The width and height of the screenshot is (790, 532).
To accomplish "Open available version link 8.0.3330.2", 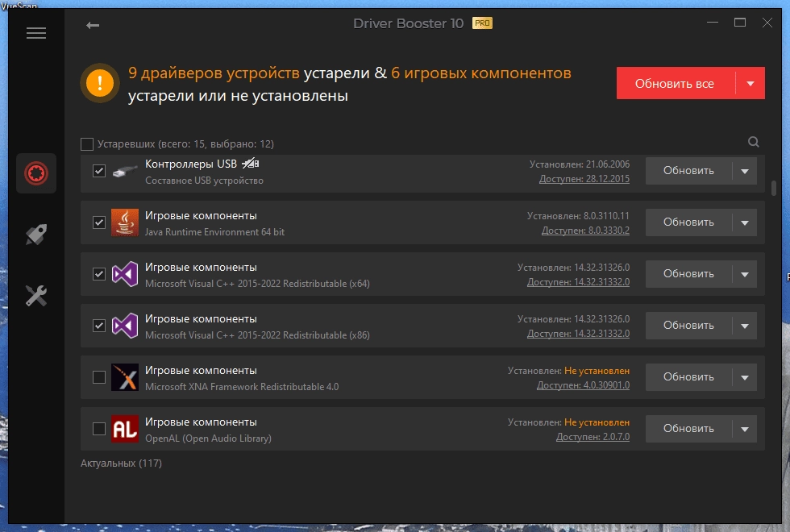I will pyautogui.click(x=585, y=231).
